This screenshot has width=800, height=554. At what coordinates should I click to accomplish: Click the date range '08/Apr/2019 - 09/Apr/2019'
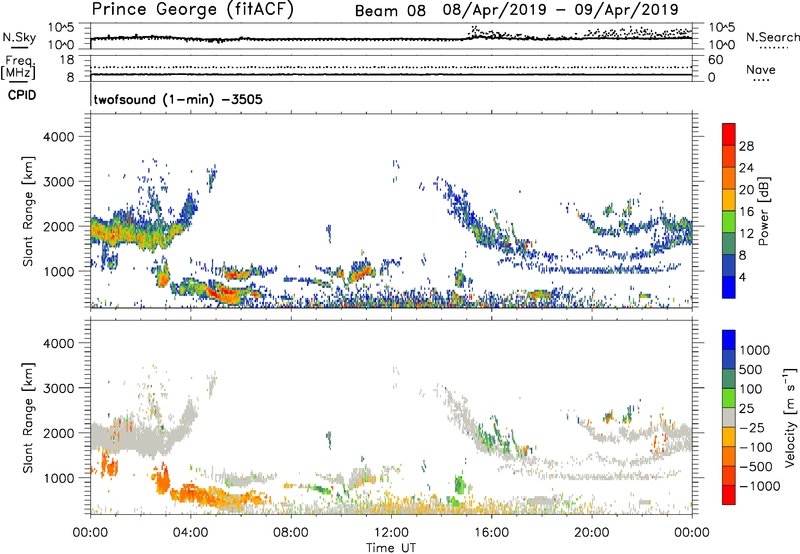(x=561, y=10)
